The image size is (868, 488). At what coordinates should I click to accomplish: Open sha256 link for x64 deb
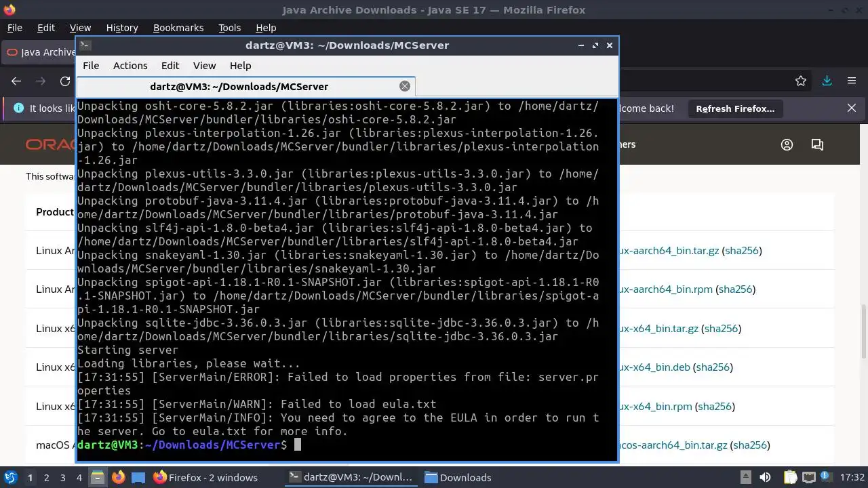pos(713,367)
